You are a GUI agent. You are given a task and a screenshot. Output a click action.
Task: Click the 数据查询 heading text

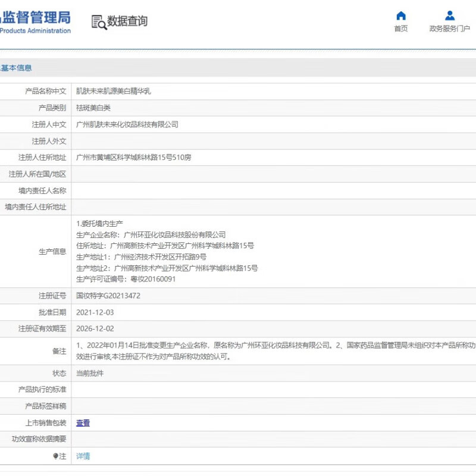(127, 21)
